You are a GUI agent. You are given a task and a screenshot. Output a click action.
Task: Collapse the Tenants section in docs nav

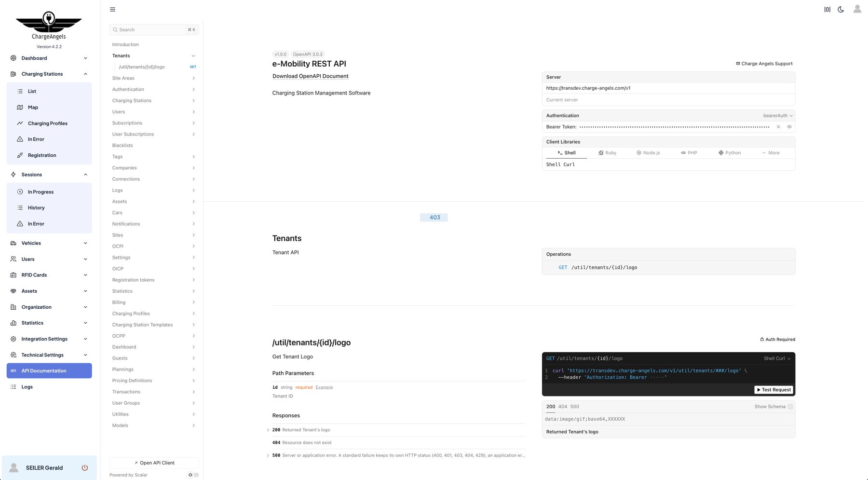click(193, 56)
